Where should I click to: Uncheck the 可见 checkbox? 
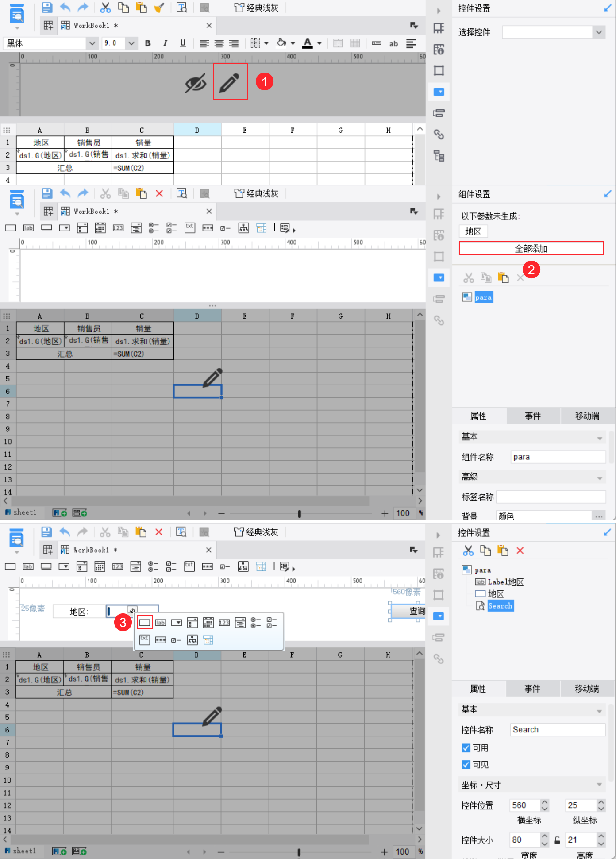(x=466, y=765)
